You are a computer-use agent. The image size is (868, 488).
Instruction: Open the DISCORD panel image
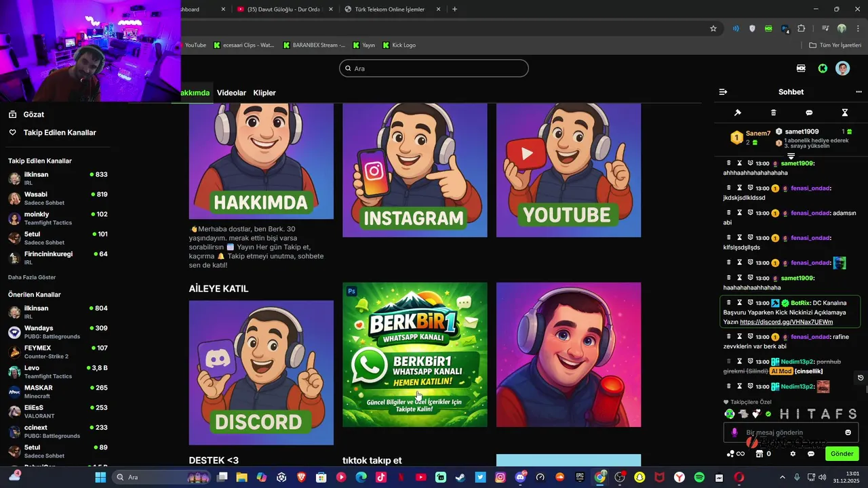click(261, 373)
